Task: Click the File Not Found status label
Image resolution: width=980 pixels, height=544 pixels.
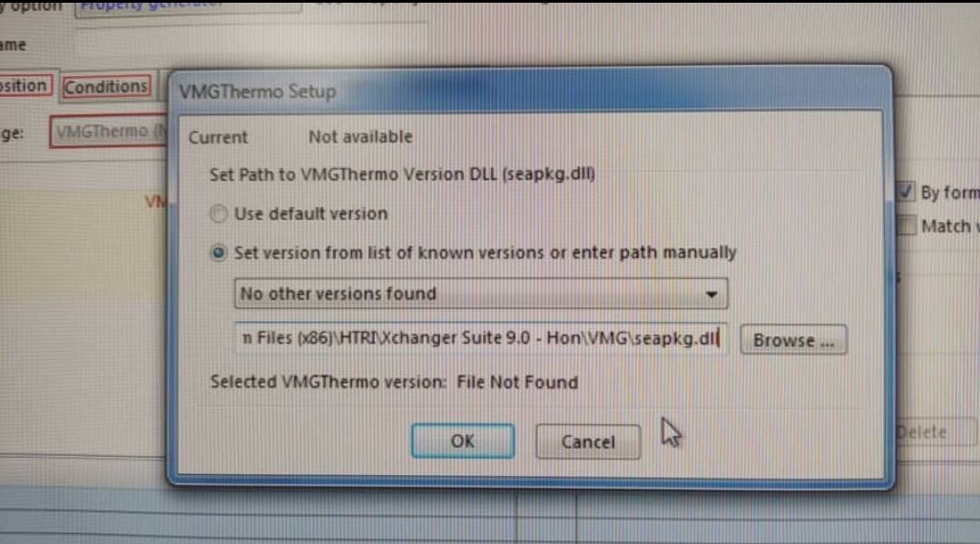Action: click(x=517, y=383)
